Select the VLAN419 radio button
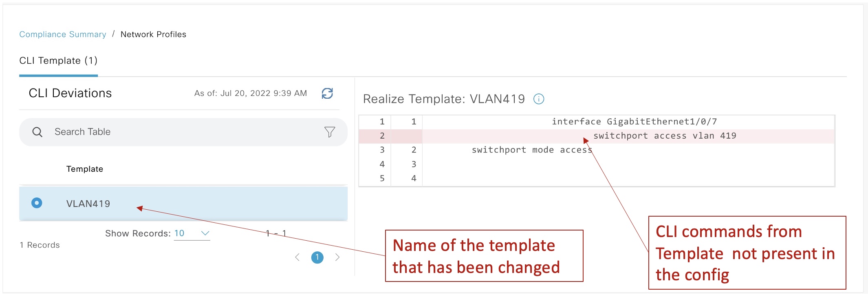Screen dimensions: 868x297 click(37, 203)
